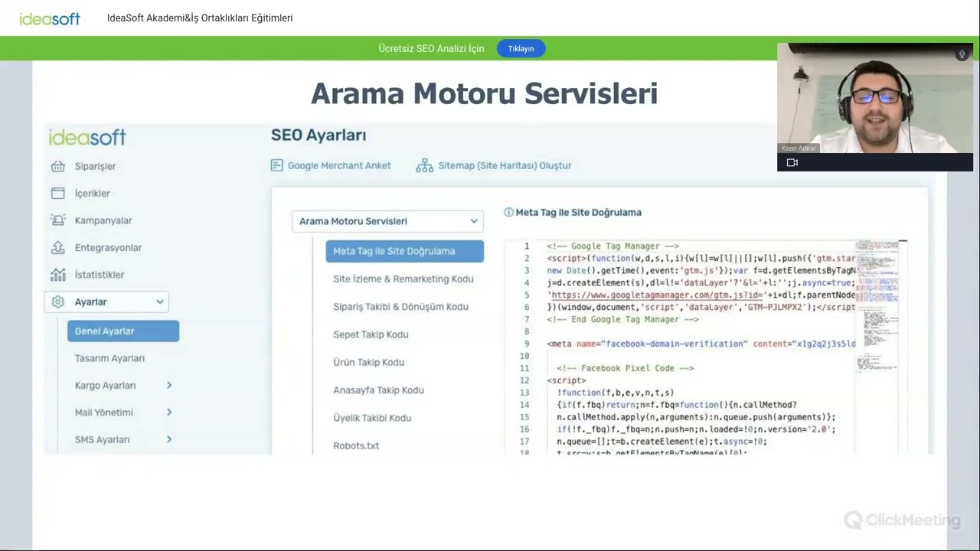
Task: Click the Ayarlar gear icon
Action: click(57, 302)
